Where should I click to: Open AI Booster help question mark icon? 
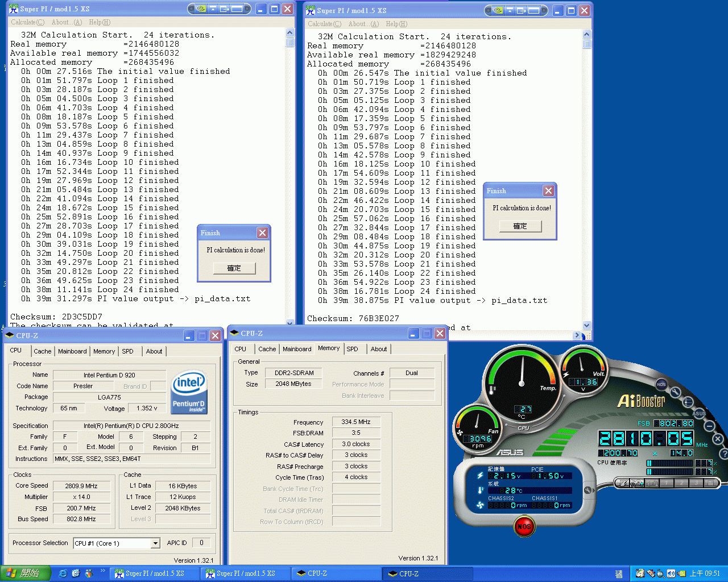724,454
